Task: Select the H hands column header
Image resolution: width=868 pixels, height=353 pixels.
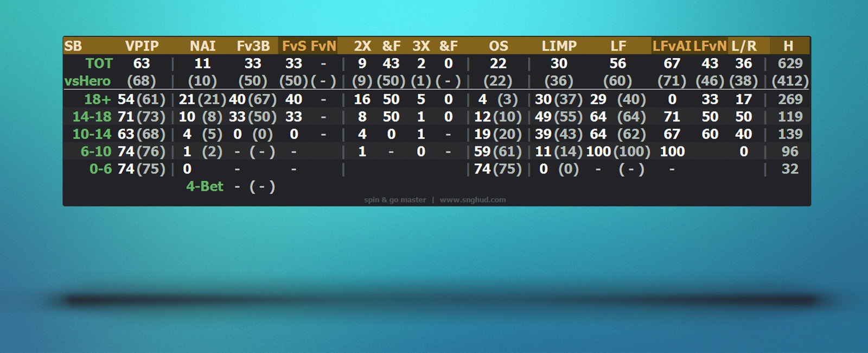Action: tap(788, 46)
